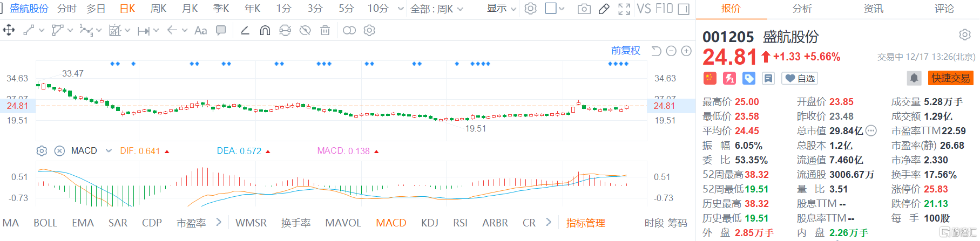Pick the line color pencil tool

[245, 30]
